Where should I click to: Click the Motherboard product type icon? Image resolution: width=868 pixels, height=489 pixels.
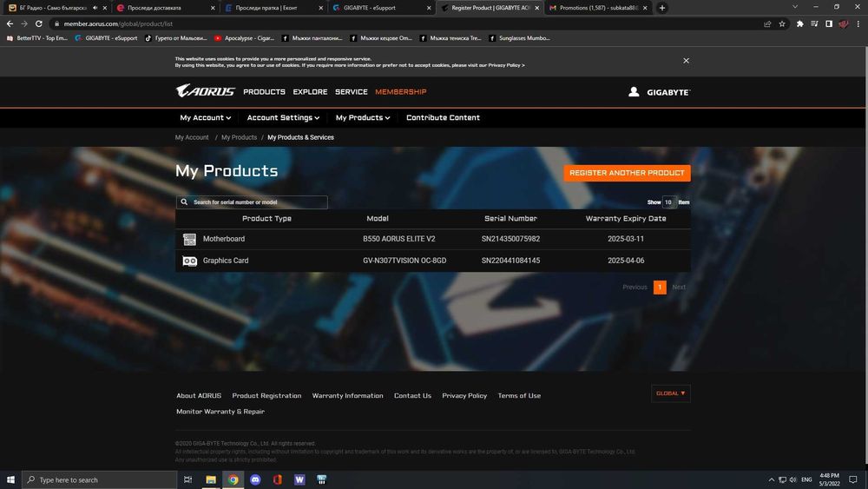pos(189,239)
